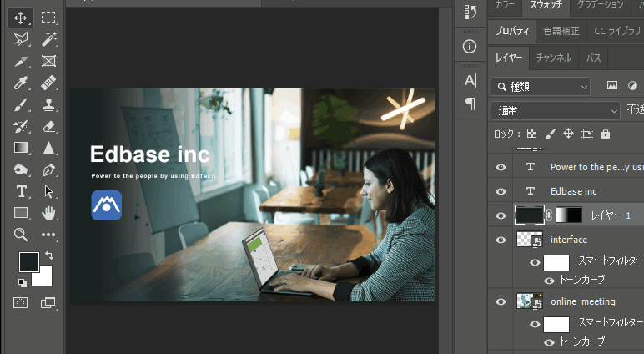This screenshot has height=354, width=644.
Task: Select the Brush tool
Action: pyautogui.click(x=20, y=105)
